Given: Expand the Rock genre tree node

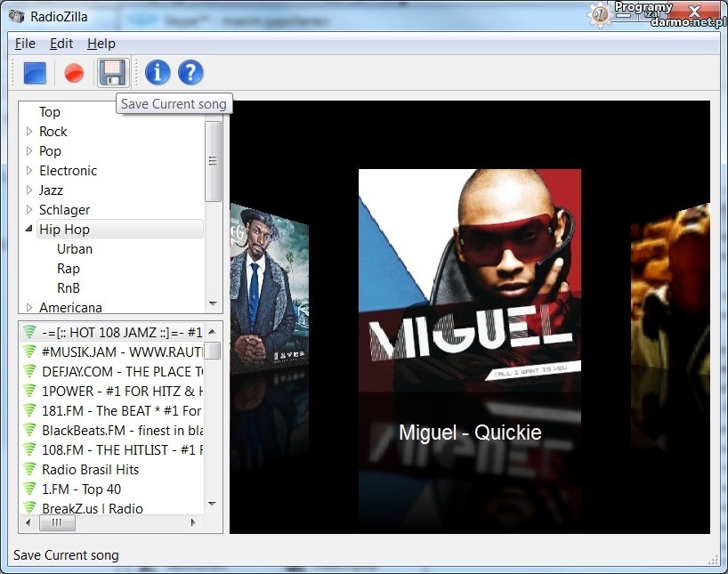Looking at the screenshot, I should pyautogui.click(x=29, y=132).
